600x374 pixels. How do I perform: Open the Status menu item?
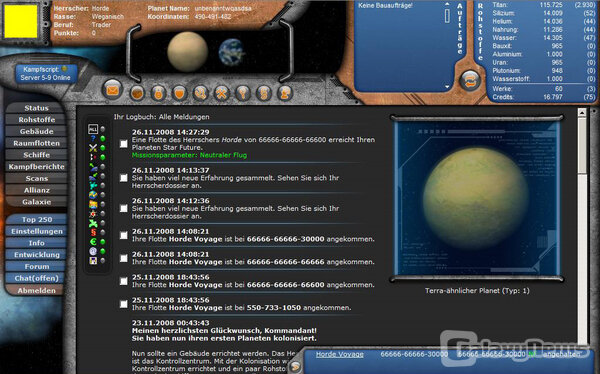tap(36, 108)
